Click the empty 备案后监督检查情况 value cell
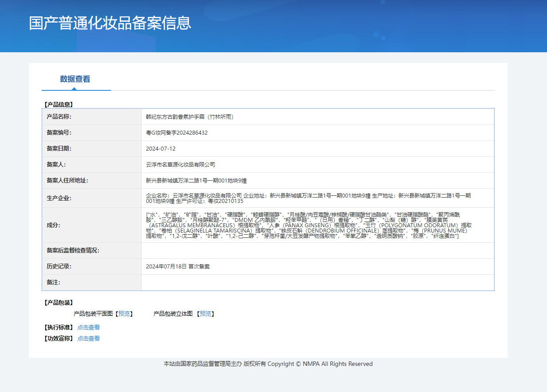Viewport: 547px width, 392px height. coord(317,251)
